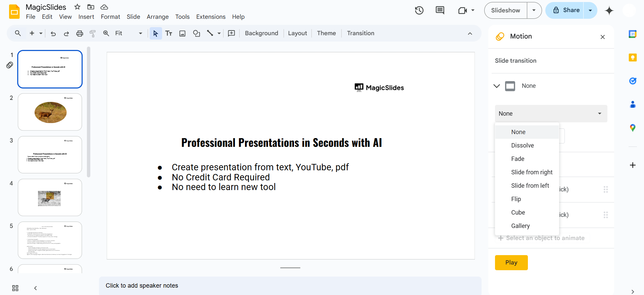644x295 pixels.
Task: Open Slideshow options dropdown arrow
Action: point(534,10)
